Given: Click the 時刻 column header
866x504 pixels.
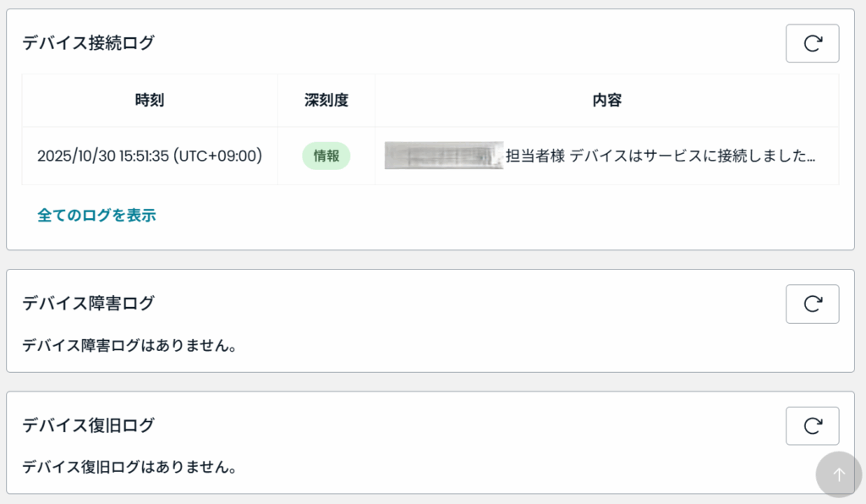Looking at the screenshot, I should (x=150, y=100).
